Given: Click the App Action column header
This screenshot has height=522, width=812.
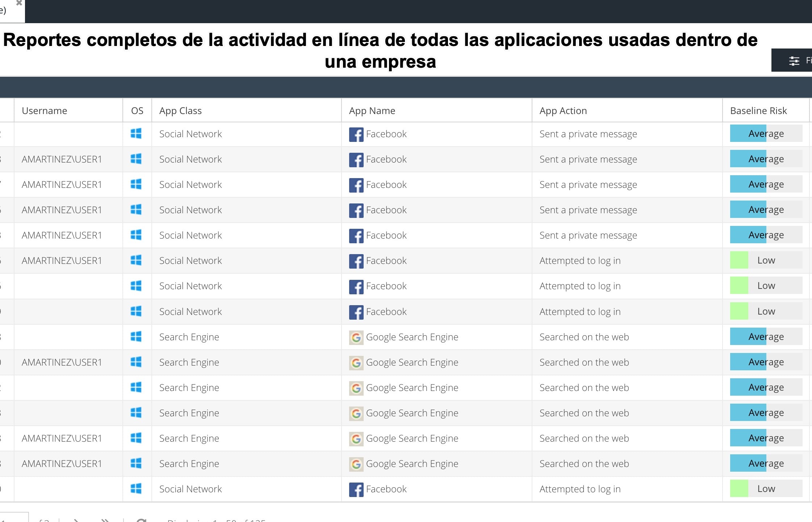Looking at the screenshot, I should coord(563,110).
